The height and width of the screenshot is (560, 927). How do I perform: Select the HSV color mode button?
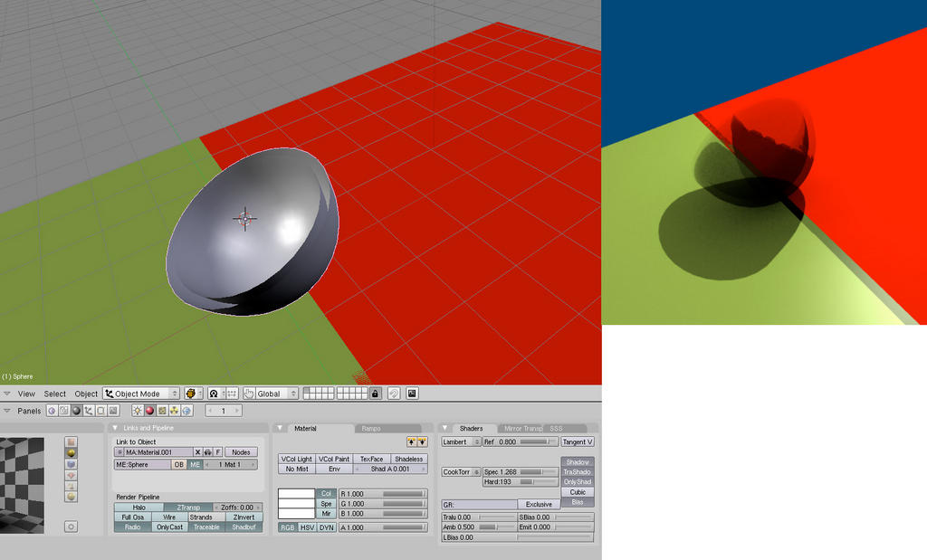tap(307, 527)
